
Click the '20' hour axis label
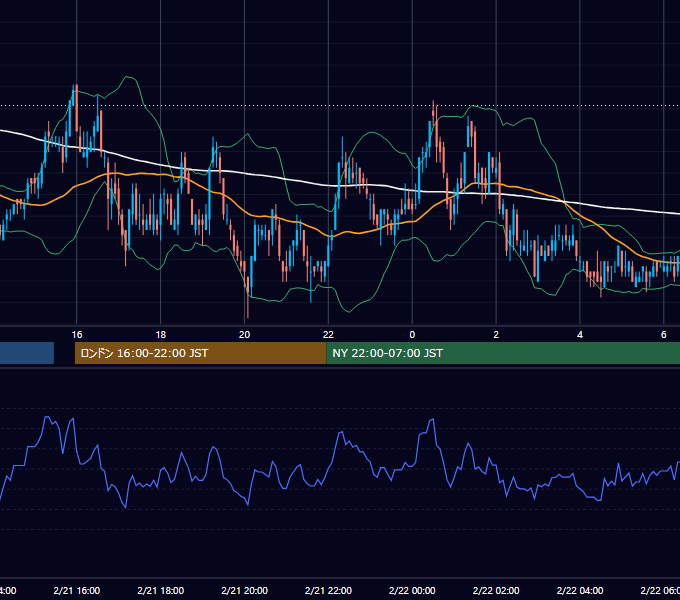pyautogui.click(x=245, y=335)
